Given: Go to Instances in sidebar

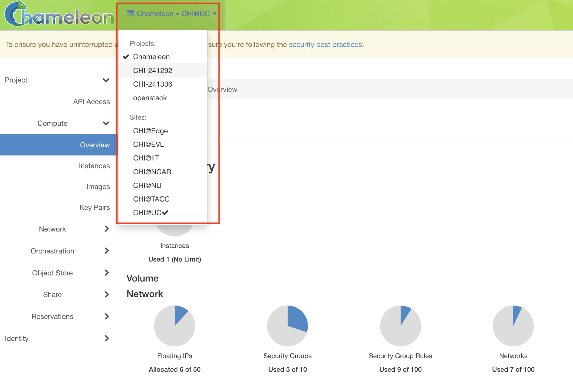Looking at the screenshot, I should [x=94, y=166].
